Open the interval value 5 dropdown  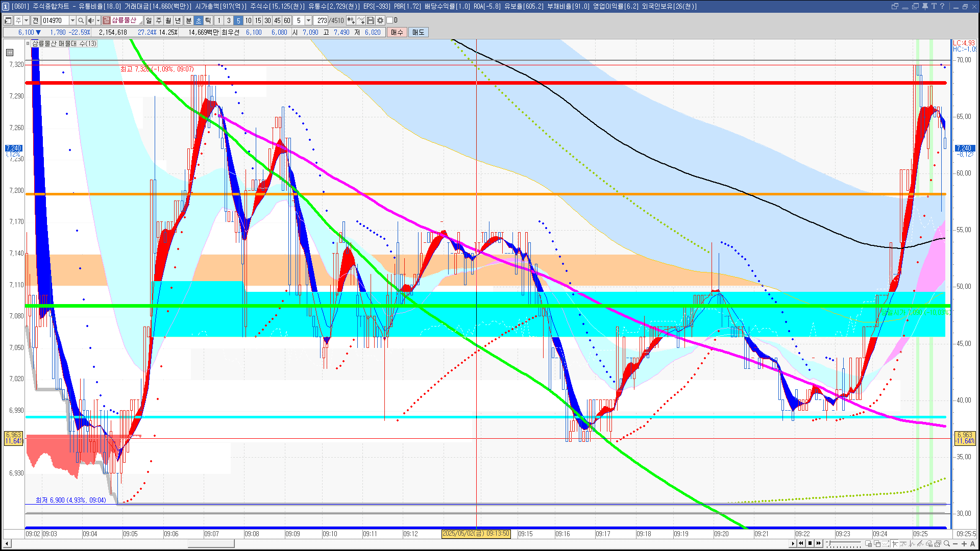308,20
